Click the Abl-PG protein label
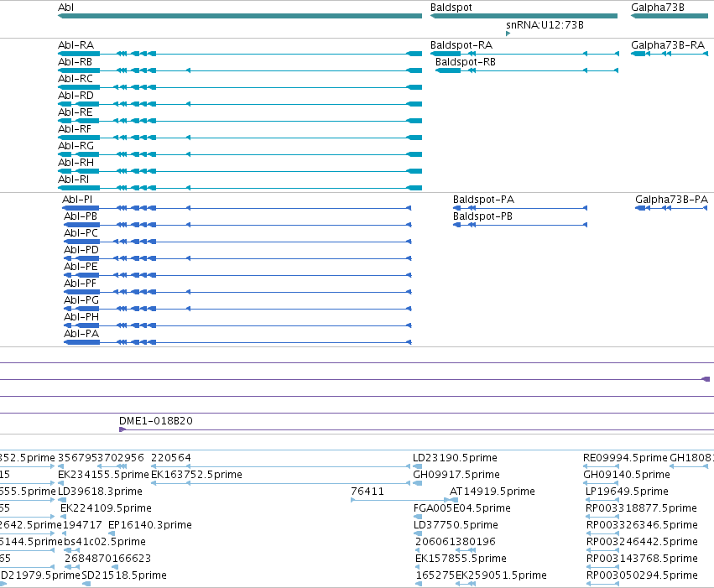 tap(81, 300)
